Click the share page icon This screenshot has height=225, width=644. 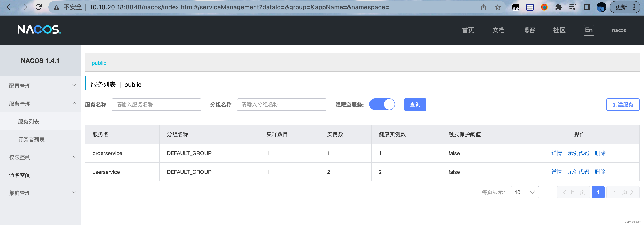[x=483, y=8]
